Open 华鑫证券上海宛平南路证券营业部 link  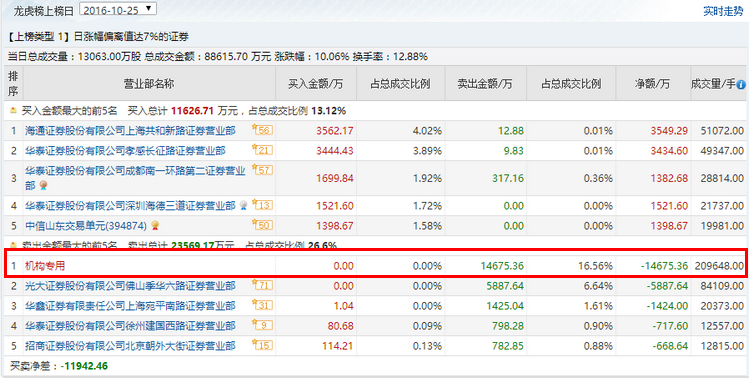[130, 306]
